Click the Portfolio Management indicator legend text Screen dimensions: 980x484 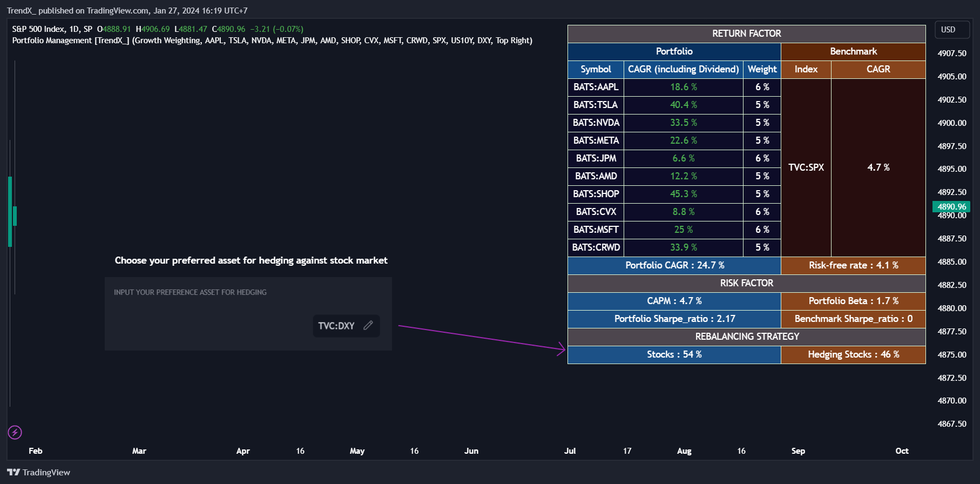coord(272,41)
